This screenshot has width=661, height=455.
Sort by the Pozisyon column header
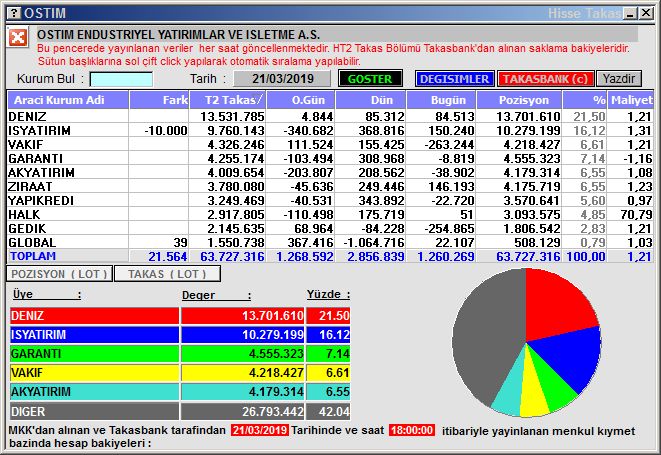pyautogui.click(x=519, y=100)
